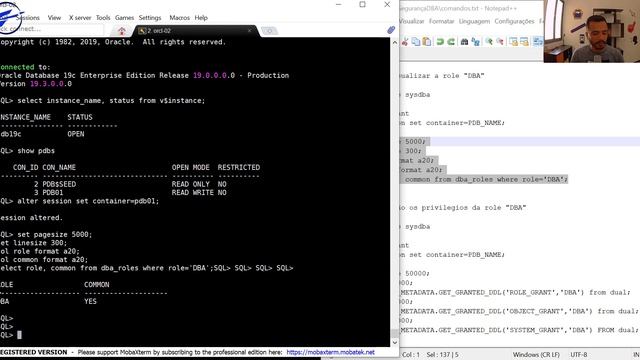Open the X server menu
The image size is (640, 360).
pyautogui.click(x=80, y=18)
